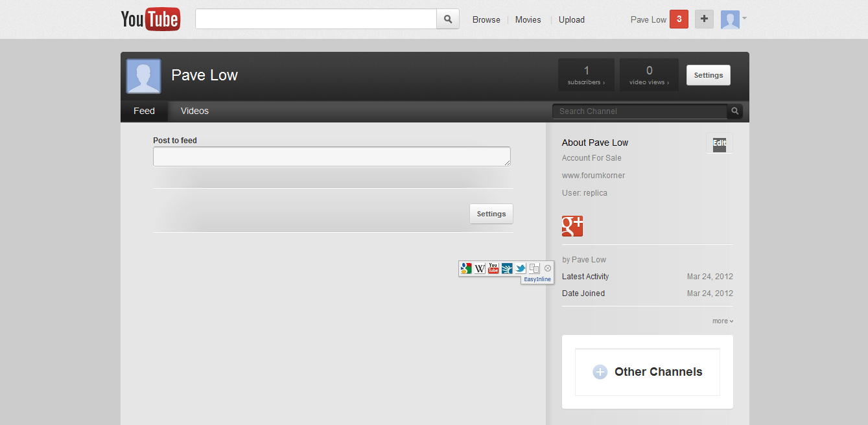
Task: Click the Pave Low channel title
Action: [x=205, y=75]
